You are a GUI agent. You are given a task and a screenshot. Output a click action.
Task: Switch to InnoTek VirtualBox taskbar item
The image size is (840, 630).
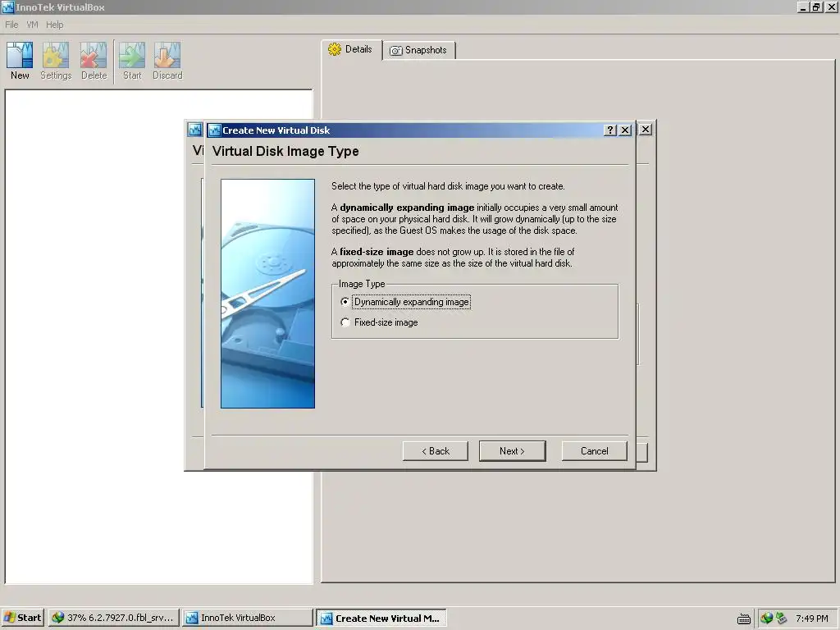[x=247, y=618]
